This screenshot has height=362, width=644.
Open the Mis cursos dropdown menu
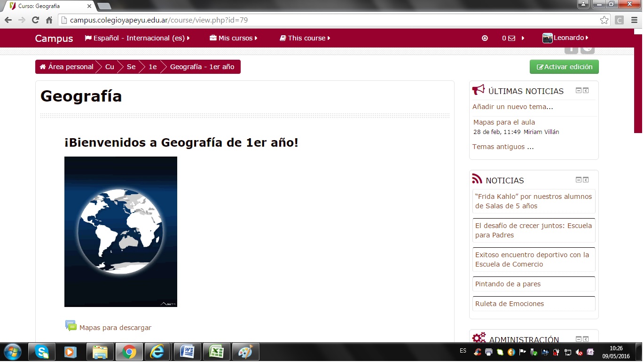click(234, 38)
